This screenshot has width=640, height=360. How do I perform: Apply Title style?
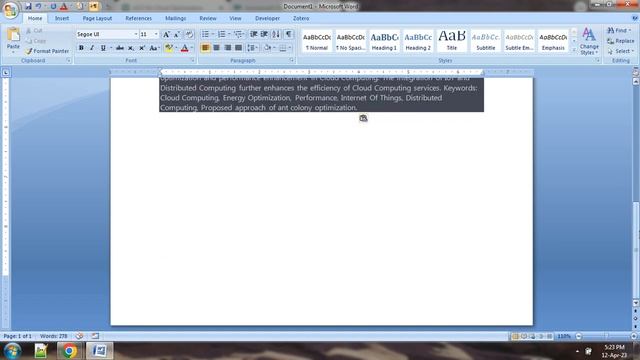[452, 41]
